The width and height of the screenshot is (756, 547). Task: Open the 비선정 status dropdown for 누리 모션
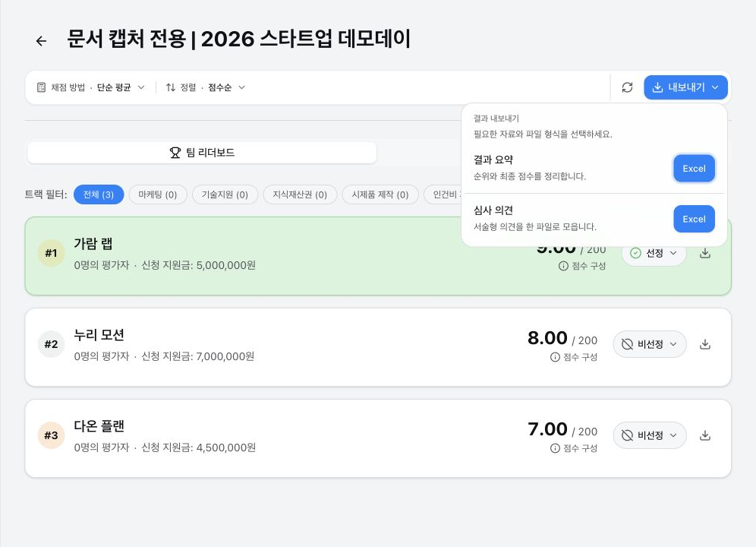pos(650,344)
